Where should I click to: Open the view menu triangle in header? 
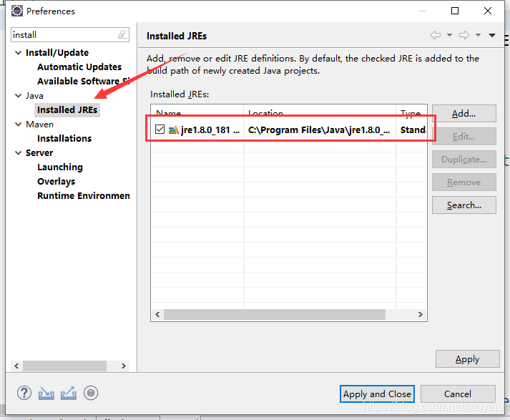(x=492, y=35)
